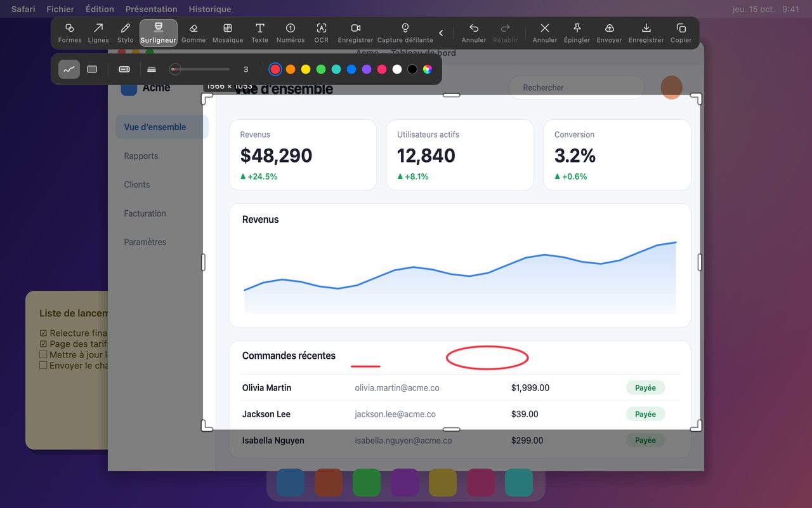Open Paramètres in the Acme sidebar
This screenshot has height=508, width=812.
pos(145,242)
